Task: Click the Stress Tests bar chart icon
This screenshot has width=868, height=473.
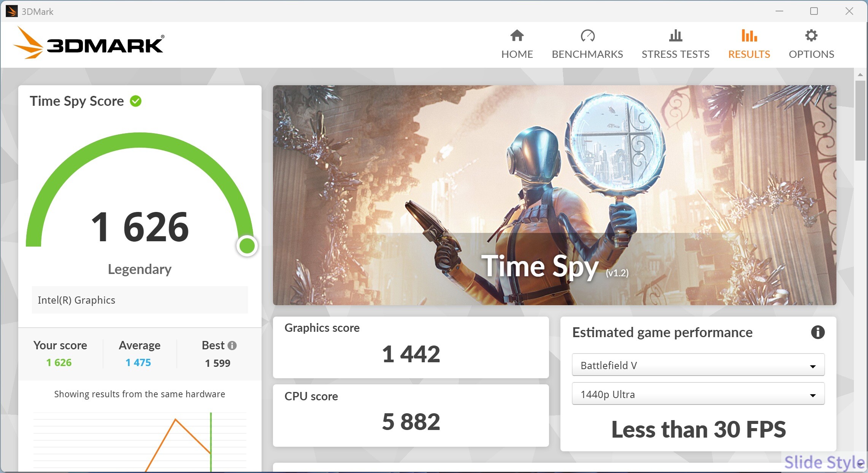Action: [676, 36]
